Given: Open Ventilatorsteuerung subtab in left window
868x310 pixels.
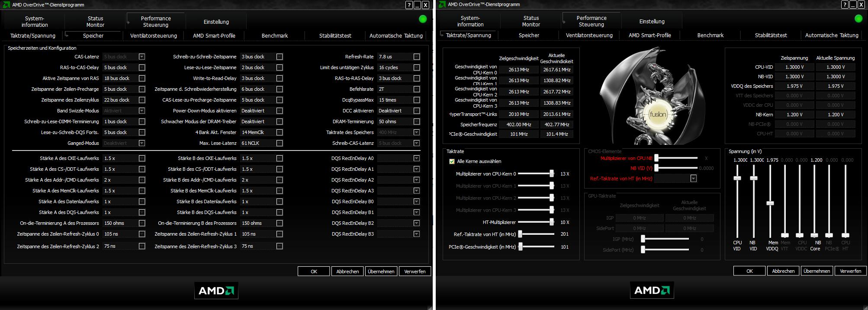Looking at the screenshot, I should (154, 36).
